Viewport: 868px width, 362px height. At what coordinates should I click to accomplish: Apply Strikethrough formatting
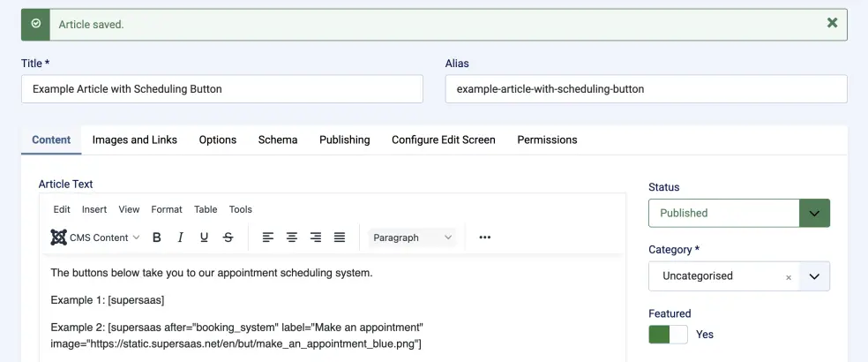[228, 238]
